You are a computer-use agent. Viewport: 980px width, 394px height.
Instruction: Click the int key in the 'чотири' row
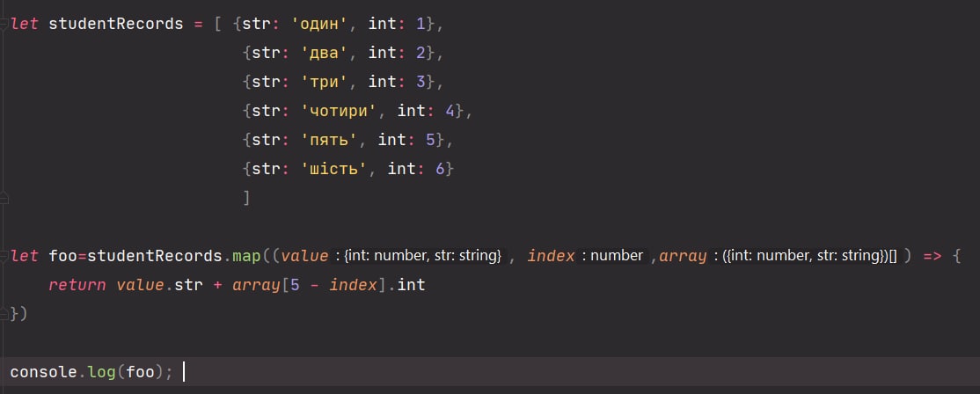pos(412,111)
